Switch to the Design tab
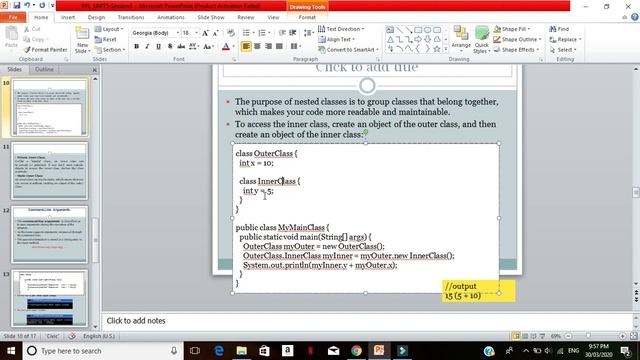The height and width of the screenshot is (360, 640). pyautogui.click(x=96, y=17)
